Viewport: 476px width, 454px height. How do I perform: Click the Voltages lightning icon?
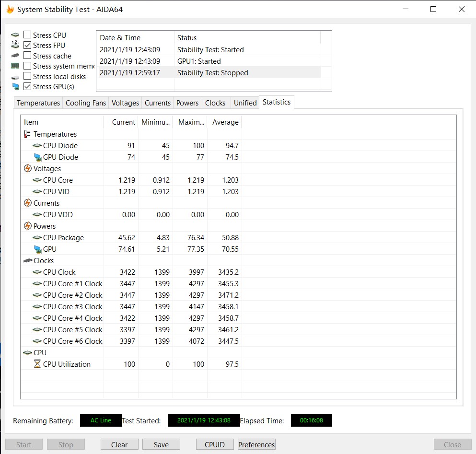click(28, 168)
